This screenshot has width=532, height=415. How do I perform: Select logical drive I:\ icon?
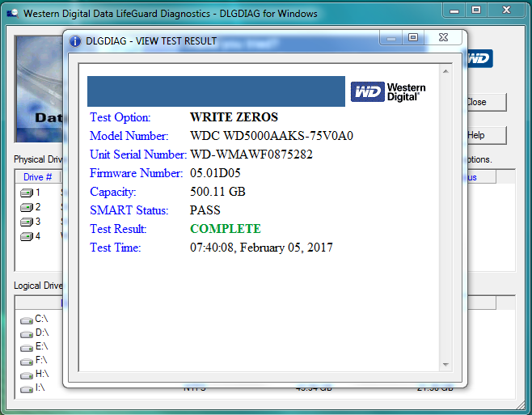coord(27,389)
